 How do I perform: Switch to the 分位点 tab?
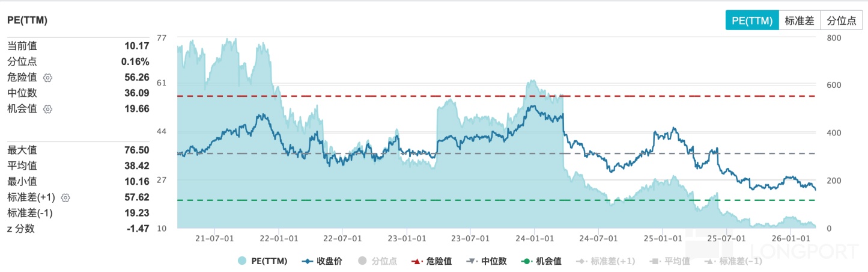pos(841,20)
